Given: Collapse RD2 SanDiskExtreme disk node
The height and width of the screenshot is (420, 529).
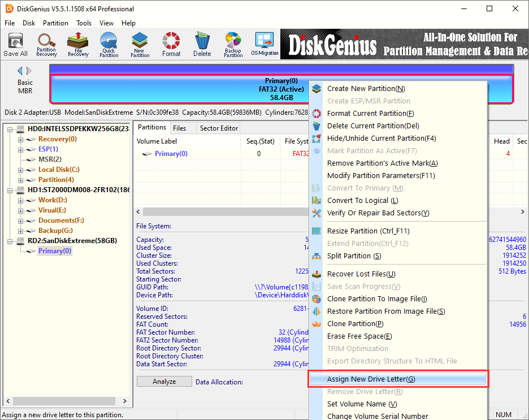Looking at the screenshot, I should point(10,241).
